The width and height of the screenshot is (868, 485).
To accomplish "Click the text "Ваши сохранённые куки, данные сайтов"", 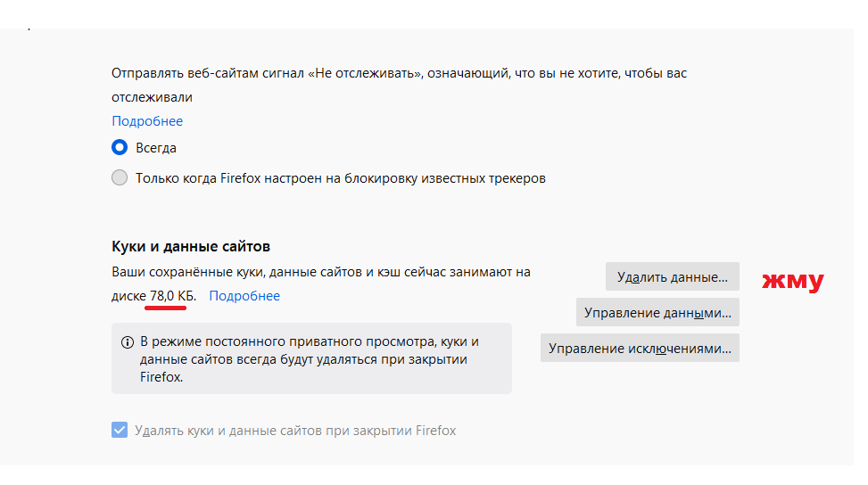I will [x=237, y=272].
